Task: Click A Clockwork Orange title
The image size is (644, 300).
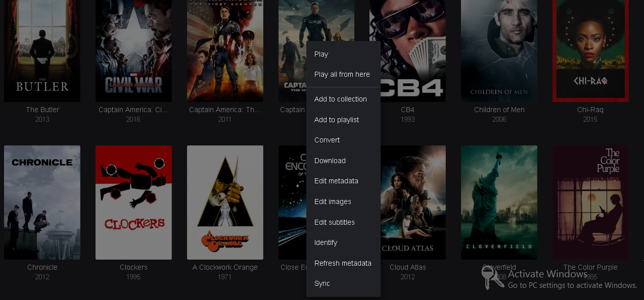Action: [225, 267]
